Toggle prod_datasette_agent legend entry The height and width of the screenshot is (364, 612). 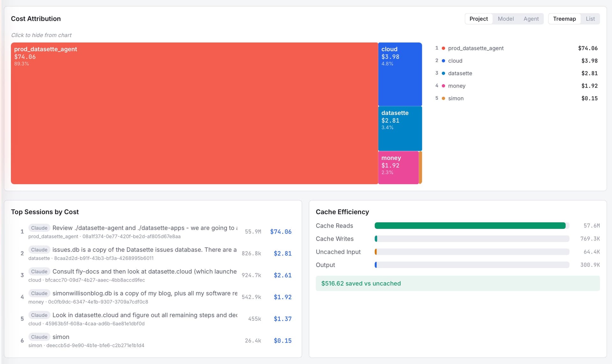pyautogui.click(x=516, y=48)
